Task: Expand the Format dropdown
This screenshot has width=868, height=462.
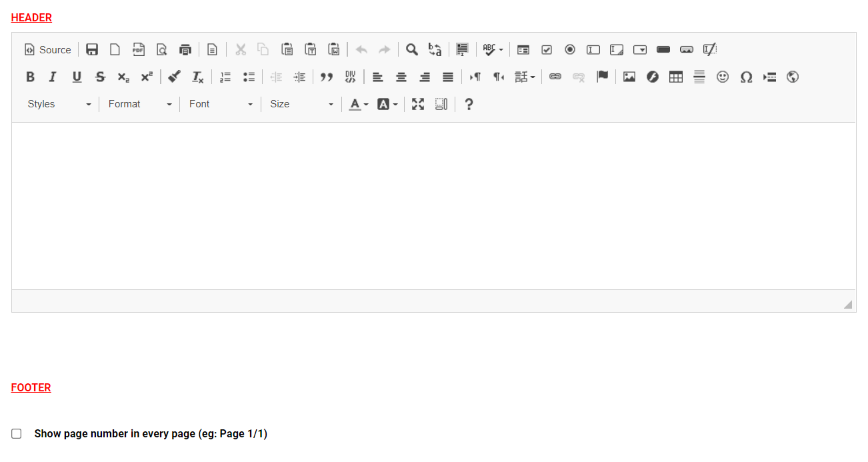Action: (139, 104)
